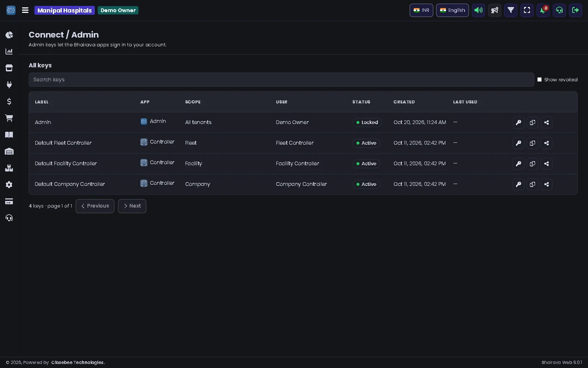Screen dimensions: 588x368
Task: Click the LABEL column header
Action: 42,102
